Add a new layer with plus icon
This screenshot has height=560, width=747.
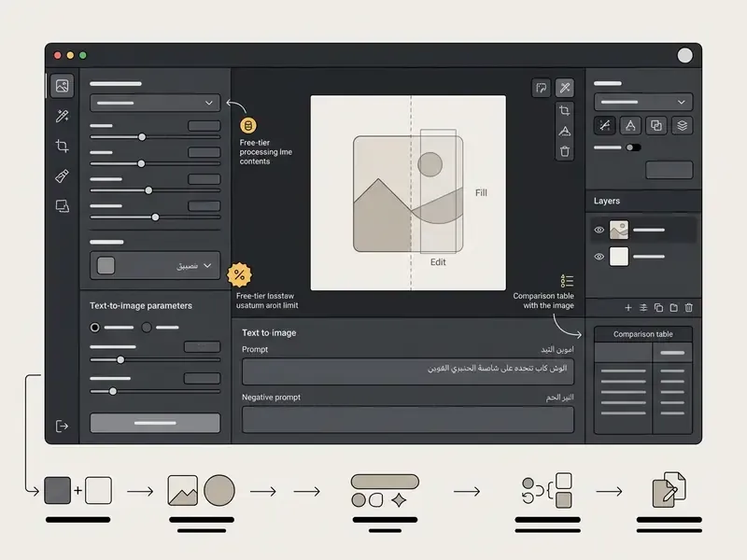[627, 308]
